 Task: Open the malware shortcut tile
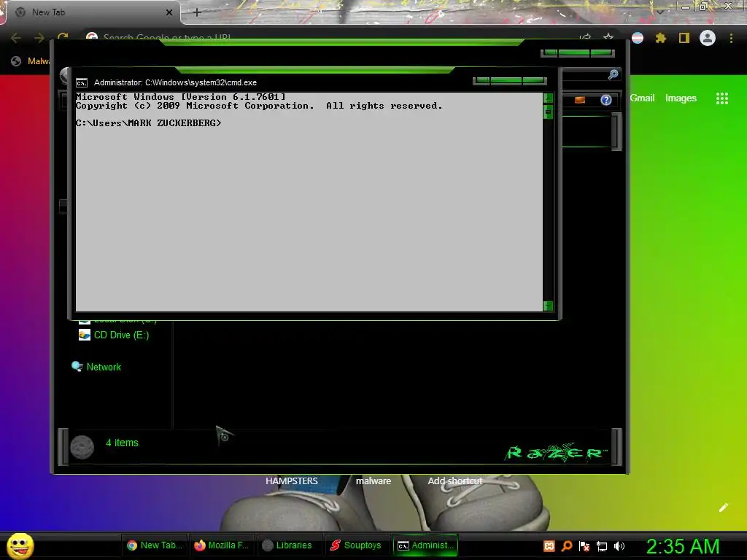[x=373, y=481]
